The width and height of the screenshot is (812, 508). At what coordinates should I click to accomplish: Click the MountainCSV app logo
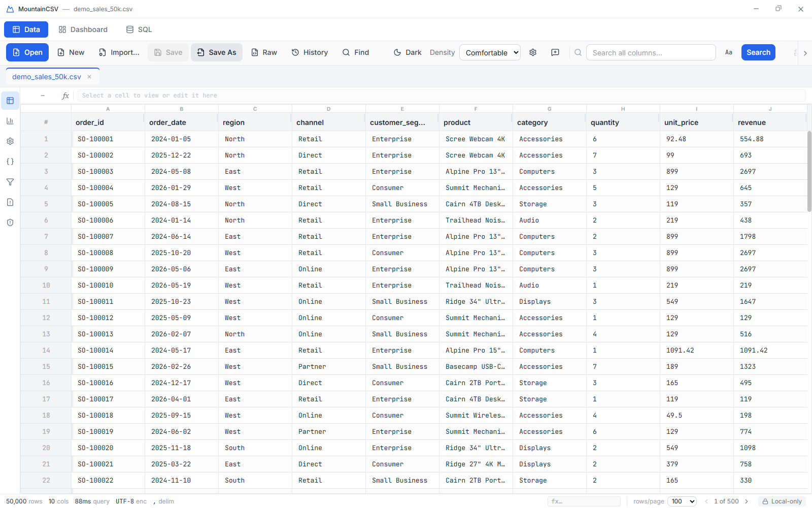pyautogui.click(x=10, y=9)
